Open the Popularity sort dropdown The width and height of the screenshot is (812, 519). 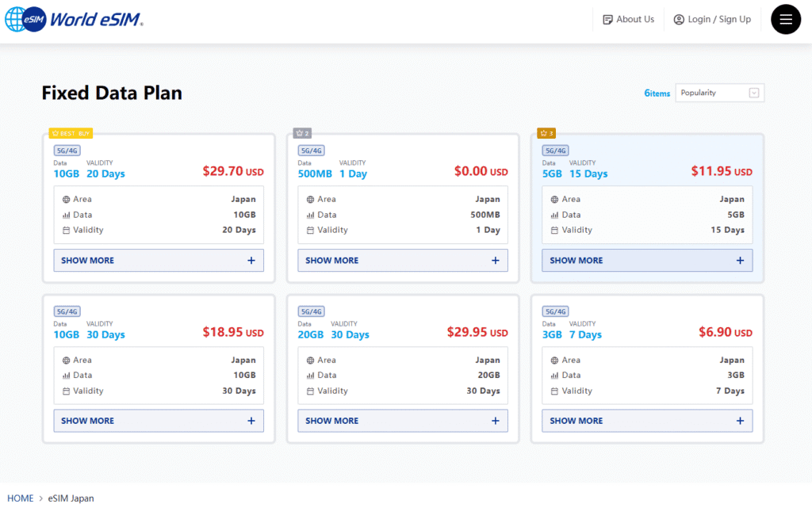pos(719,93)
